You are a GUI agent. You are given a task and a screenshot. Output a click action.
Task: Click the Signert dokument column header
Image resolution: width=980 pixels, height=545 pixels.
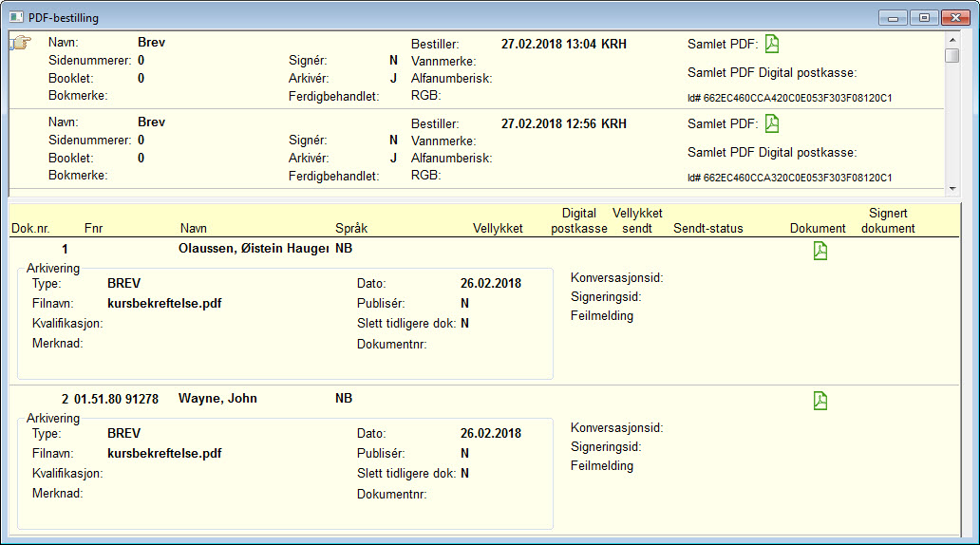click(x=888, y=220)
